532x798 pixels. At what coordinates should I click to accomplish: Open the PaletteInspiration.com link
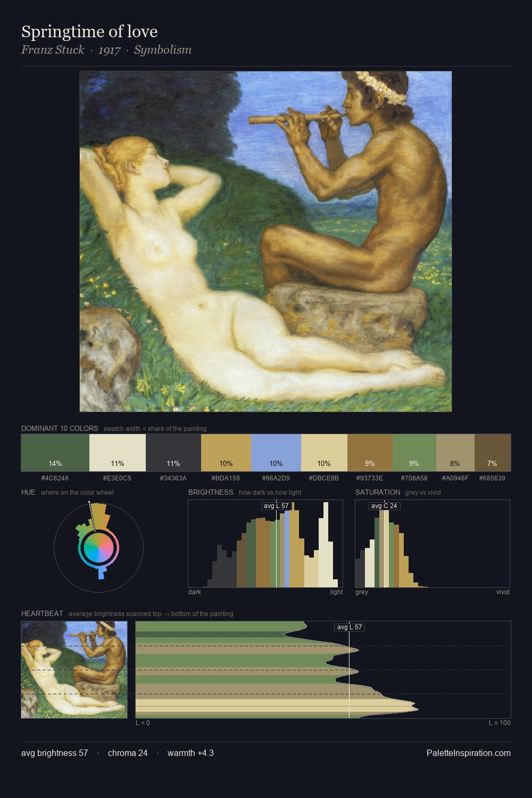click(x=469, y=753)
